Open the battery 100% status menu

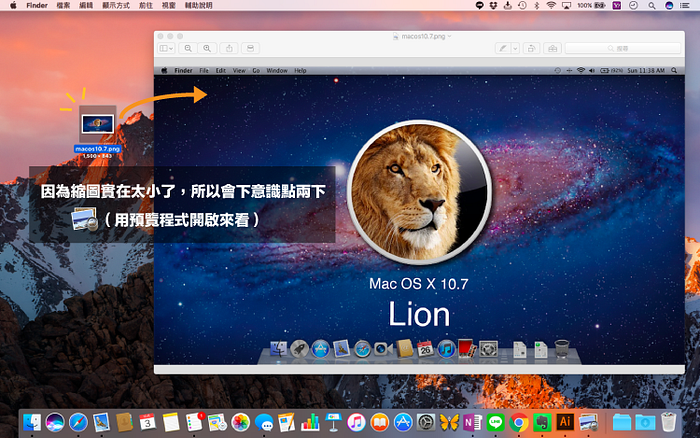pyautogui.click(x=591, y=5)
